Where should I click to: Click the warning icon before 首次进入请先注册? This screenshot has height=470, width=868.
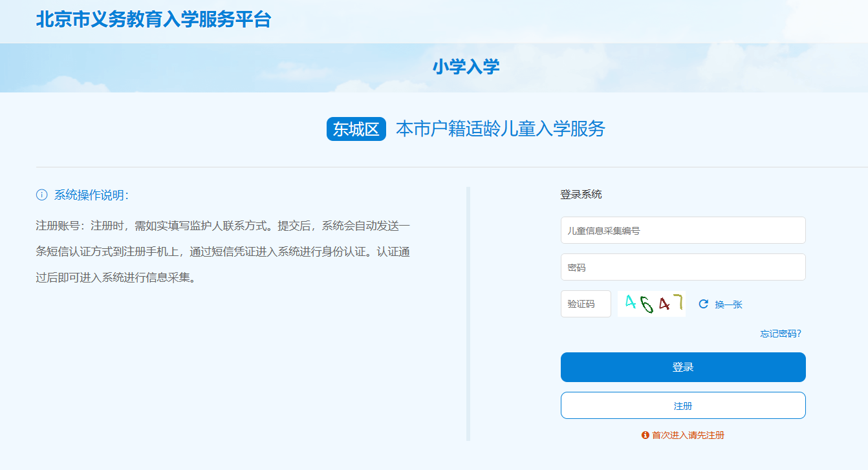[645, 435]
